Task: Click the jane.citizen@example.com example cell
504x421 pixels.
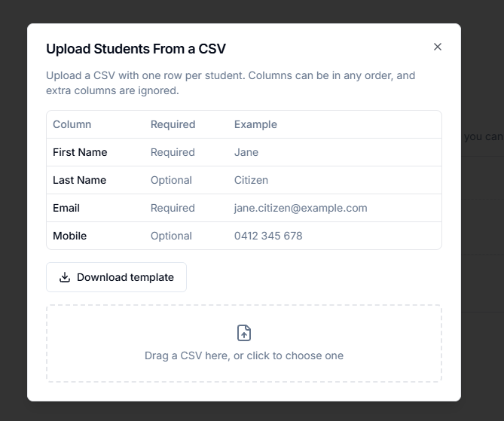Action: click(301, 208)
